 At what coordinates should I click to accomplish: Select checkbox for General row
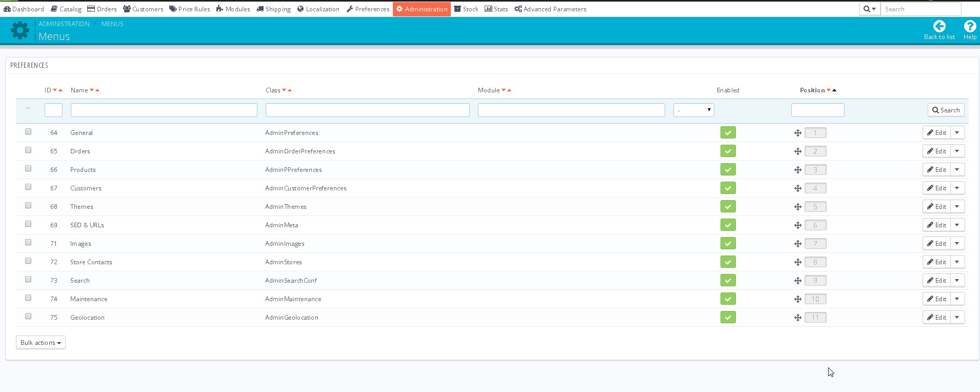pos(28,132)
